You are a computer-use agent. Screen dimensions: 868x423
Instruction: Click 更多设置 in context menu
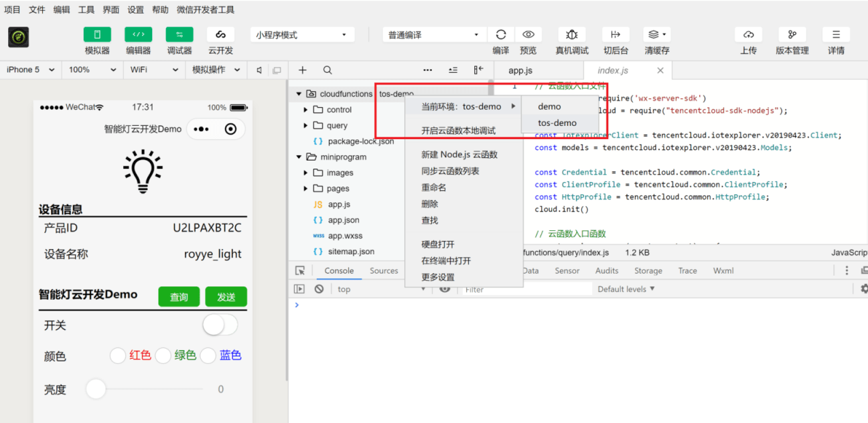(x=463, y=277)
